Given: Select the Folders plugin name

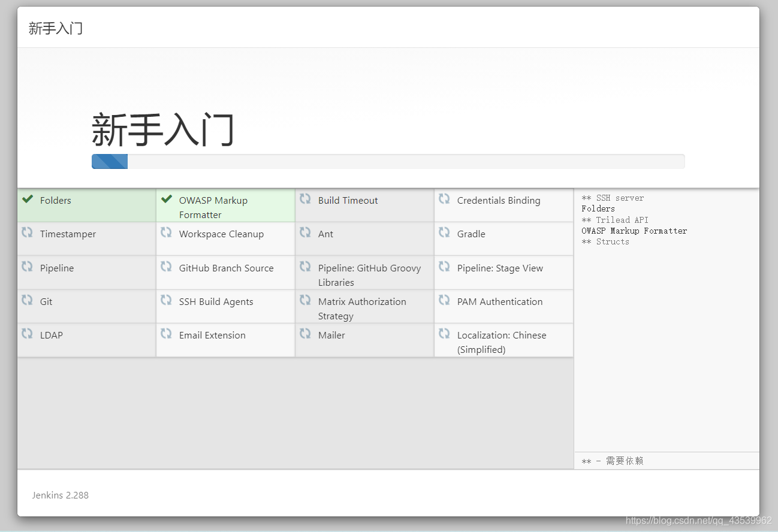Looking at the screenshot, I should coord(55,201).
